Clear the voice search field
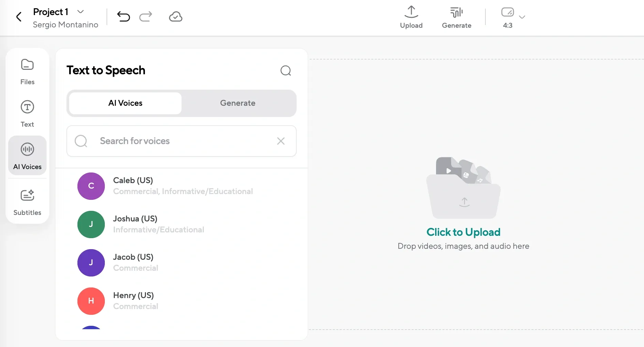Screen dimensions: 644x347 tap(281, 141)
